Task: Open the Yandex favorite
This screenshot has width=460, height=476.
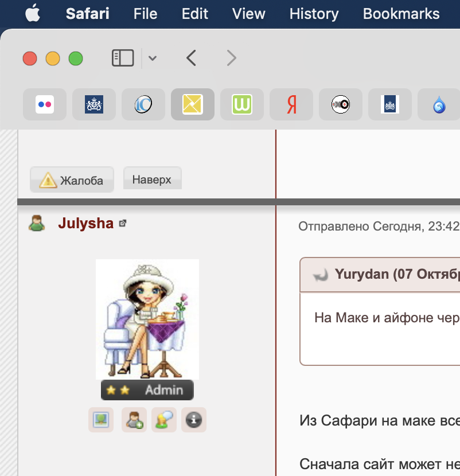Action: [x=291, y=104]
